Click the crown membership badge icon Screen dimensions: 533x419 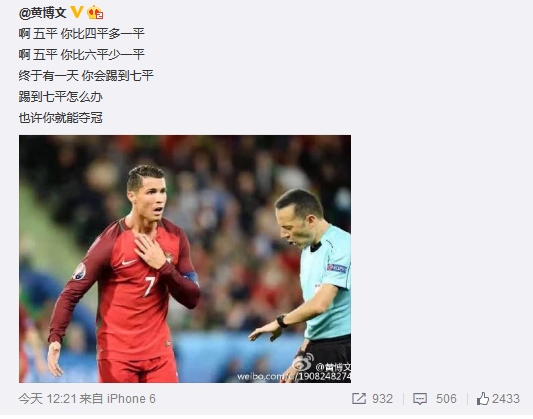pyautogui.click(x=95, y=13)
